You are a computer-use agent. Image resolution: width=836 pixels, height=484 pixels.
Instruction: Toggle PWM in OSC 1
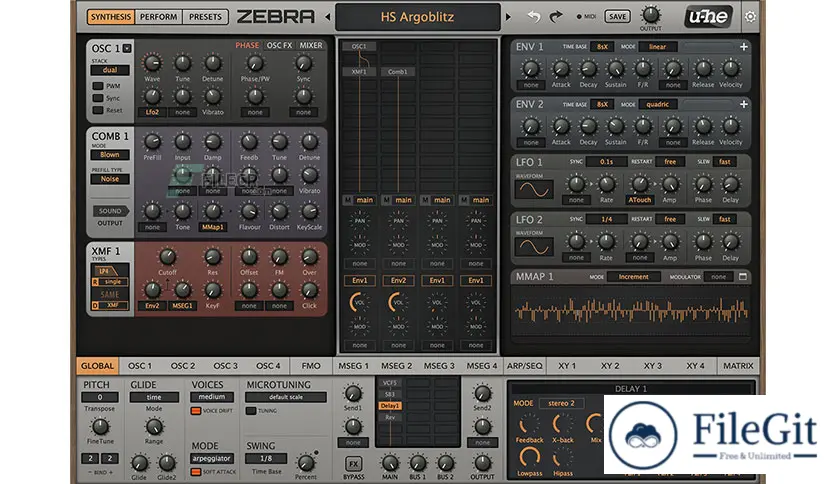pos(98,86)
